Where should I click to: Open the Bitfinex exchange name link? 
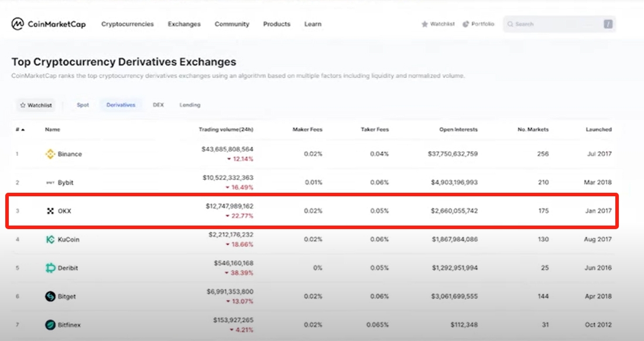coord(70,325)
